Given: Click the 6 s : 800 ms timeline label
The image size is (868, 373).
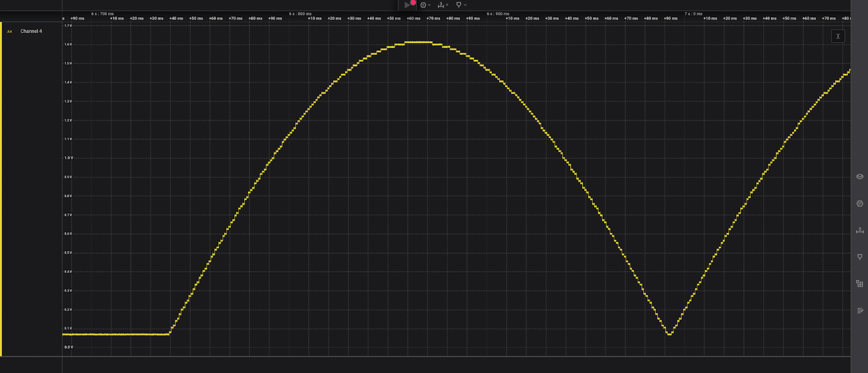Looking at the screenshot, I should 300,14.
